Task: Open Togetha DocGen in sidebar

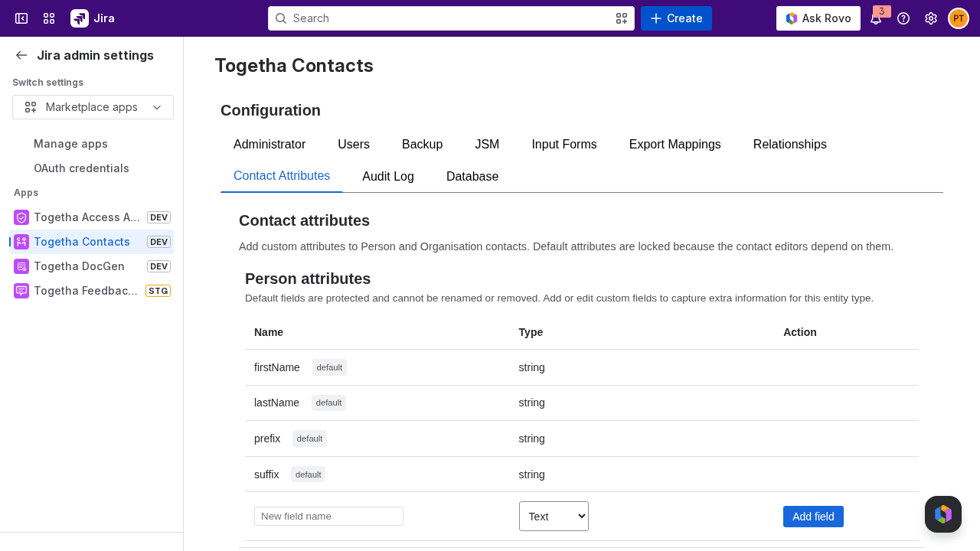Action: click(x=91, y=266)
